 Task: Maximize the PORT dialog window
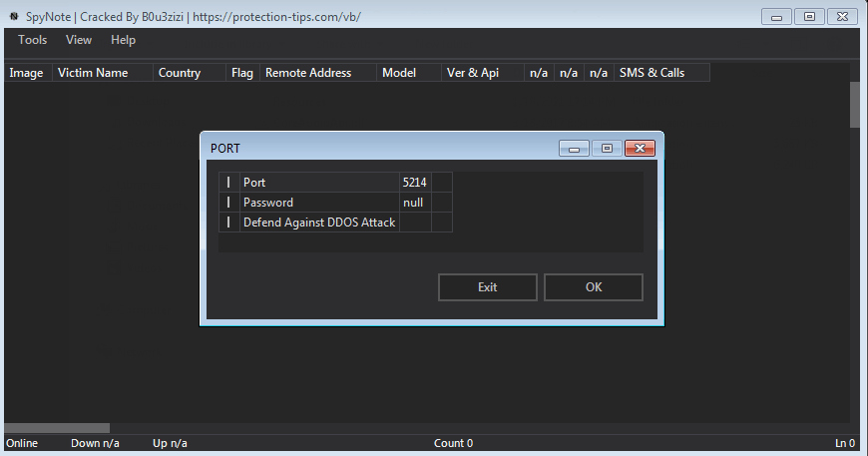click(x=607, y=149)
